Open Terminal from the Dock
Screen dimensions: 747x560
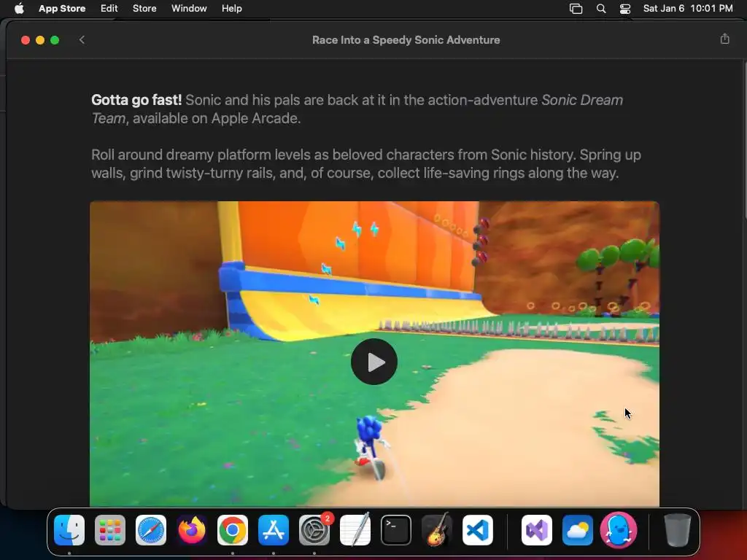click(x=396, y=530)
